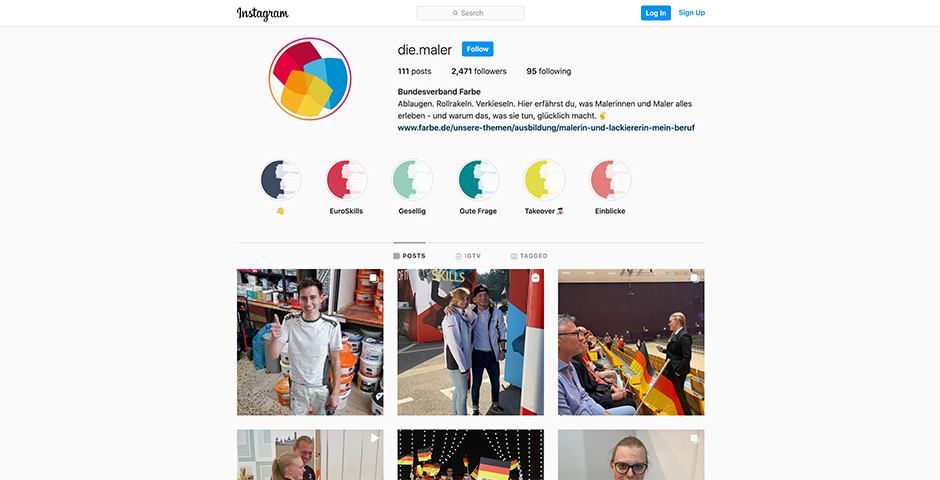The image size is (940, 480).
Task: Click the Log In button
Action: pos(656,13)
